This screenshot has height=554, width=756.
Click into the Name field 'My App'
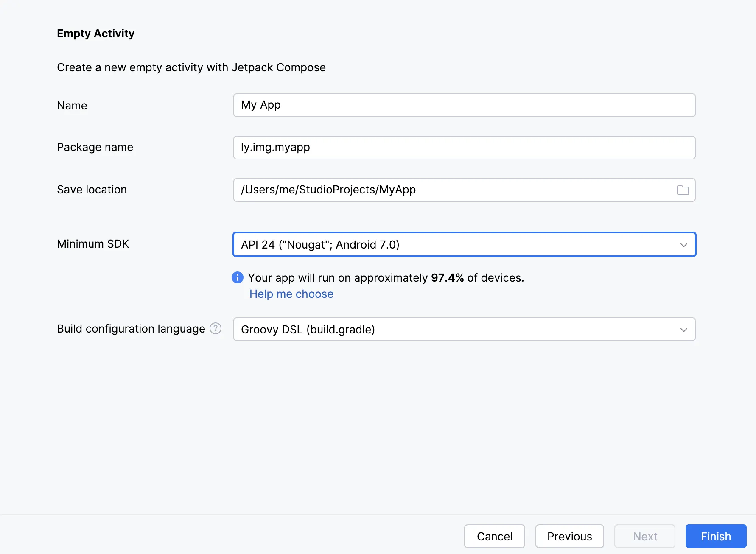[x=464, y=105]
